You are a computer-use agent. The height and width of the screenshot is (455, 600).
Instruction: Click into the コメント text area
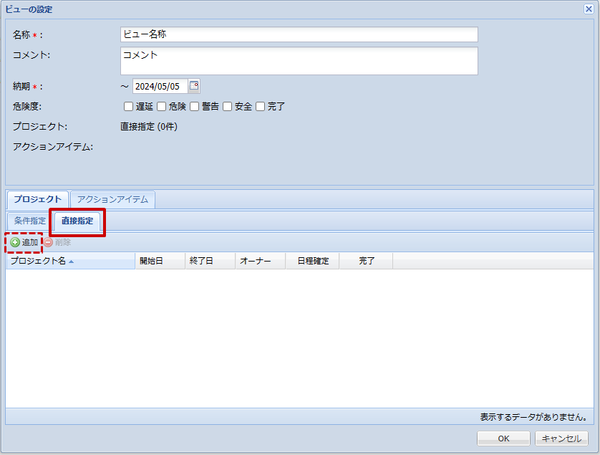click(x=298, y=61)
